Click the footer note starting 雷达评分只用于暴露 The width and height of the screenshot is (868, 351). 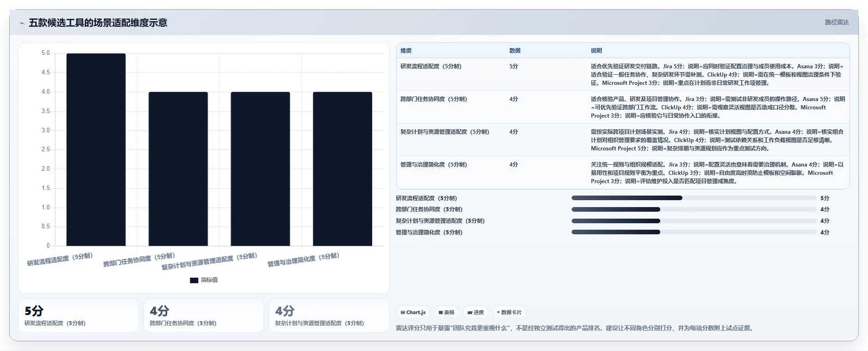tap(576, 328)
